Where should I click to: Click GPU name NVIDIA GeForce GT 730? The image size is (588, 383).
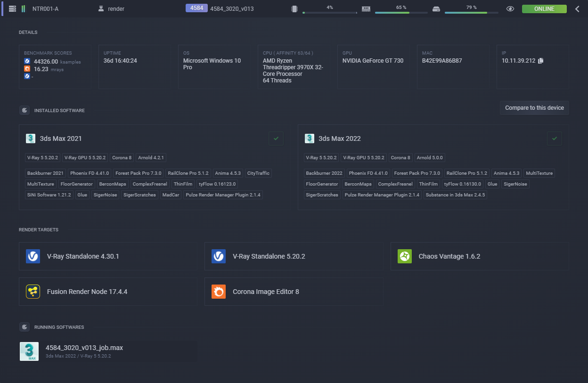(x=373, y=61)
